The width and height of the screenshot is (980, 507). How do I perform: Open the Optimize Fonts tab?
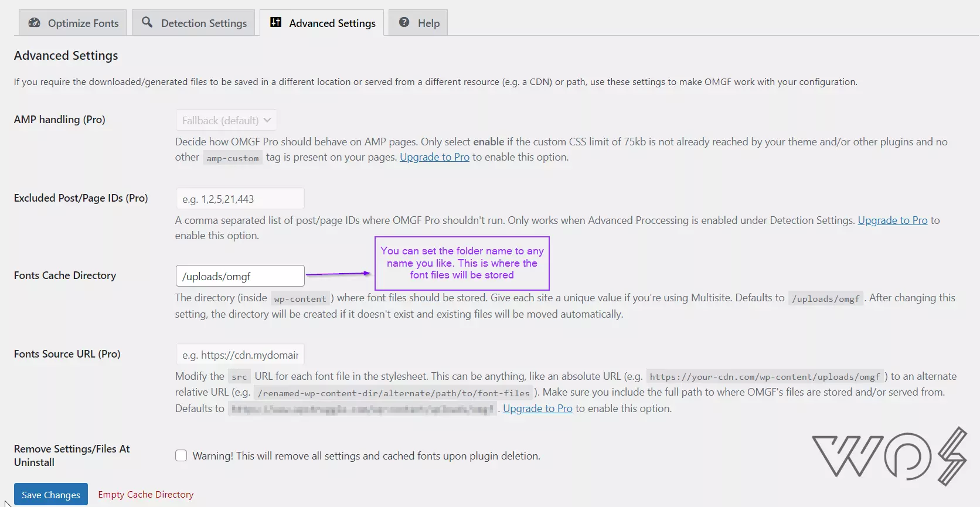73,23
